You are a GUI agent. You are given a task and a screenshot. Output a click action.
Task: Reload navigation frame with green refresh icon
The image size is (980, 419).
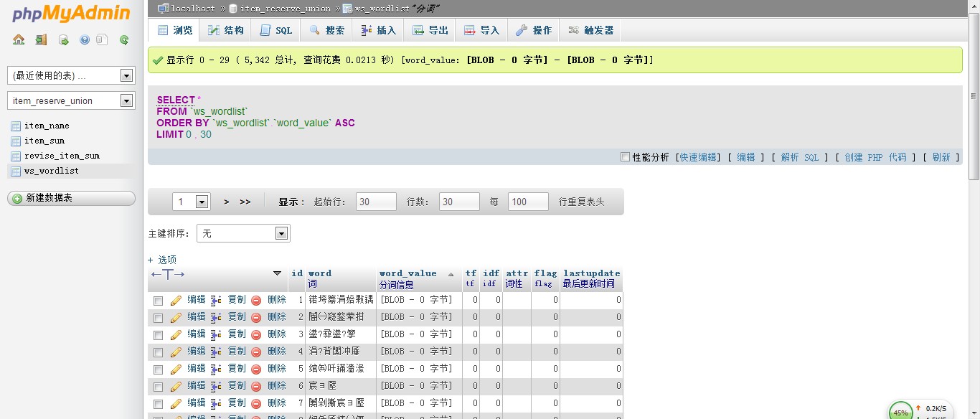(124, 40)
